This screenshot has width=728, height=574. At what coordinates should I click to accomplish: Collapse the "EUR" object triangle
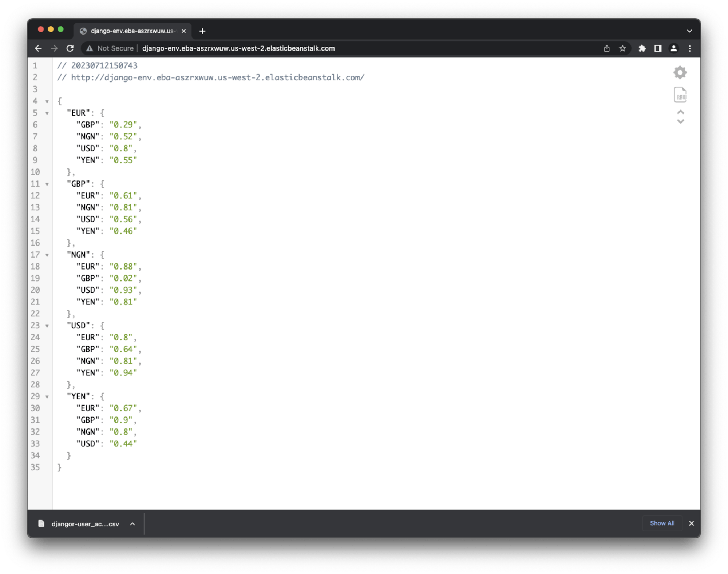(47, 113)
